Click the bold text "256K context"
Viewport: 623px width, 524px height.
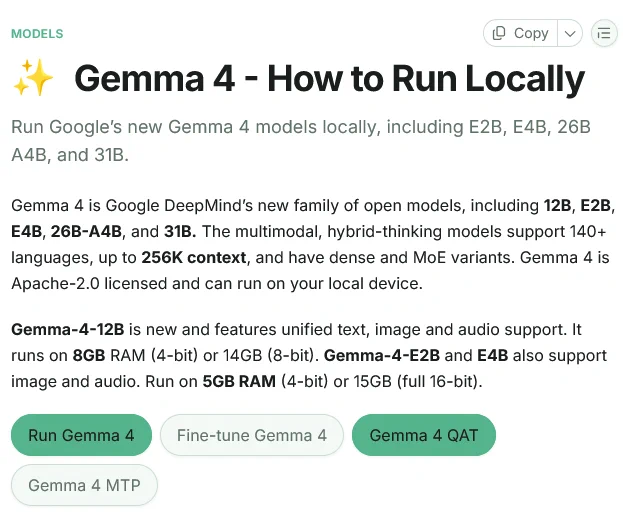194,258
